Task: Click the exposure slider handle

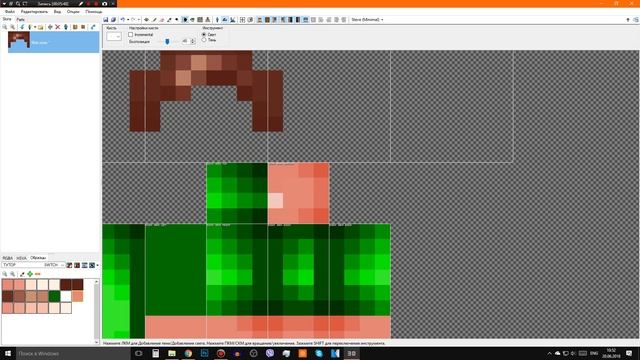Action: click(x=167, y=41)
